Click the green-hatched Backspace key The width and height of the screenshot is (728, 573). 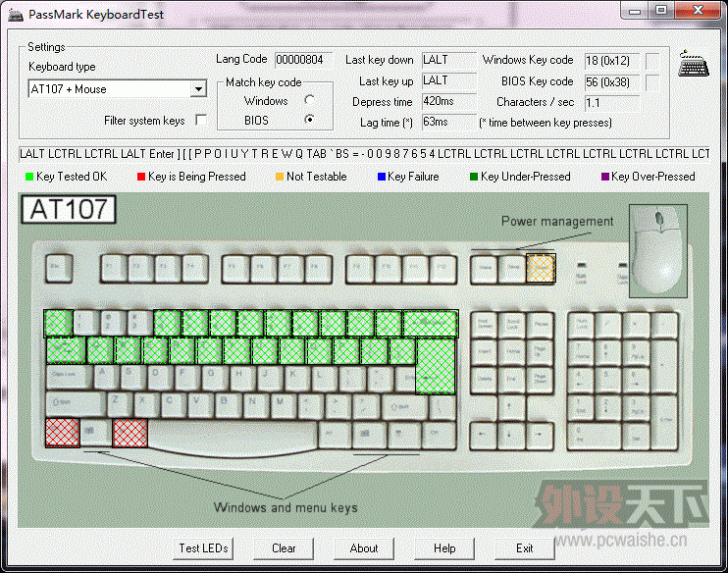431,323
